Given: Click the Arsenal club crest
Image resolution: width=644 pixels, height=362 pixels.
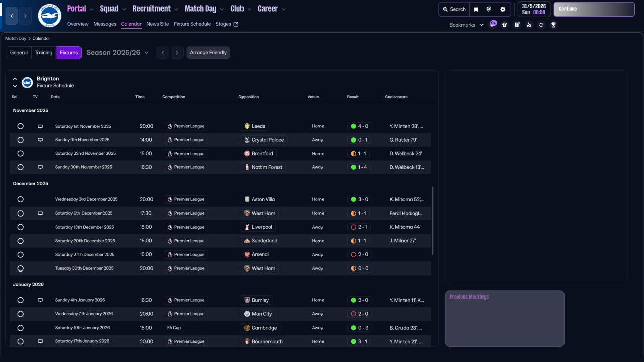Looking at the screenshot, I should coord(247,255).
